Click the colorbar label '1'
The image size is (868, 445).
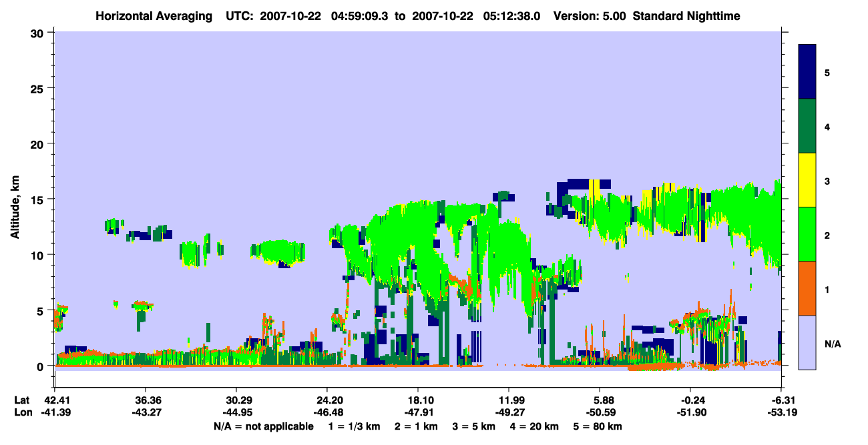[827, 290]
